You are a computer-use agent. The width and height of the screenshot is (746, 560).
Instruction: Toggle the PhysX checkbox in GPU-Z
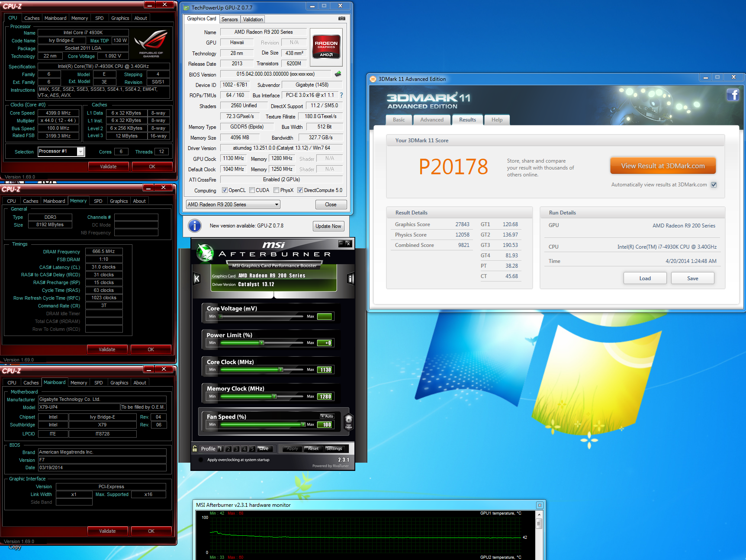tap(276, 190)
